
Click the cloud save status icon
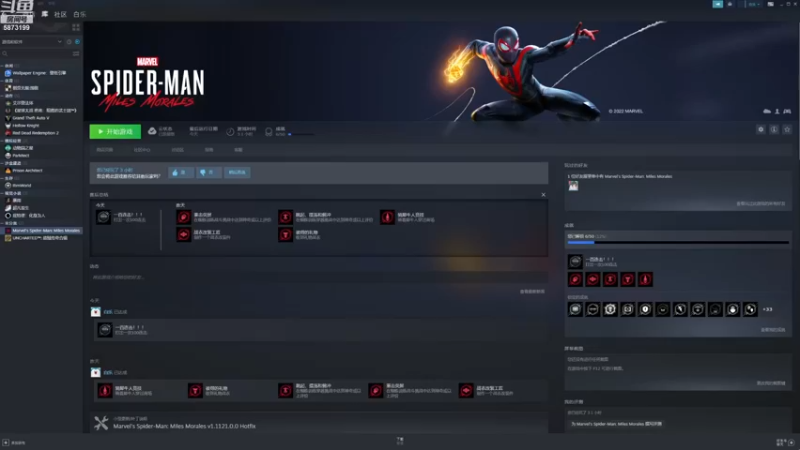pyautogui.click(x=152, y=131)
